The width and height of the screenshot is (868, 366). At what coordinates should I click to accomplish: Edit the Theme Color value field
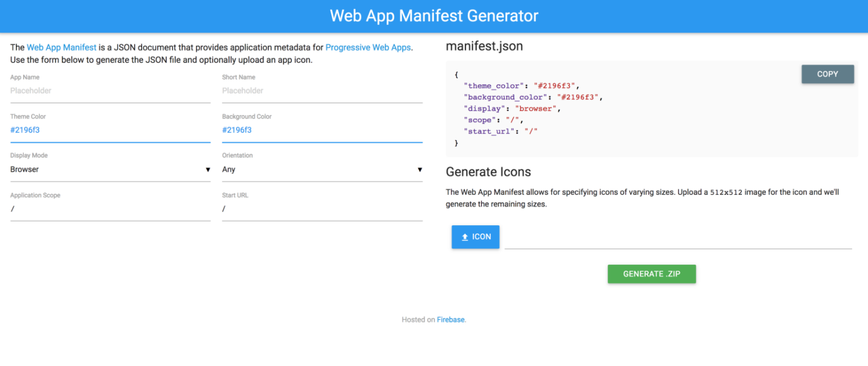click(110, 130)
